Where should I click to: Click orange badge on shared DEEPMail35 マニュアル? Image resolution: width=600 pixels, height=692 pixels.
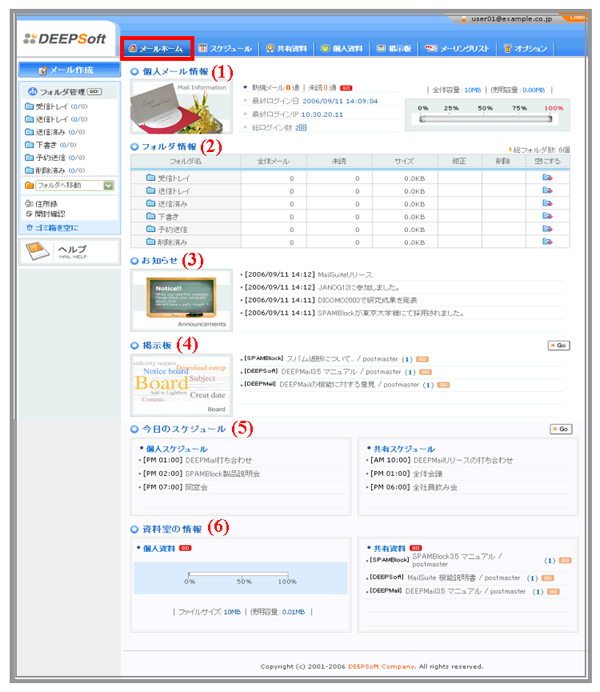tap(553, 592)
